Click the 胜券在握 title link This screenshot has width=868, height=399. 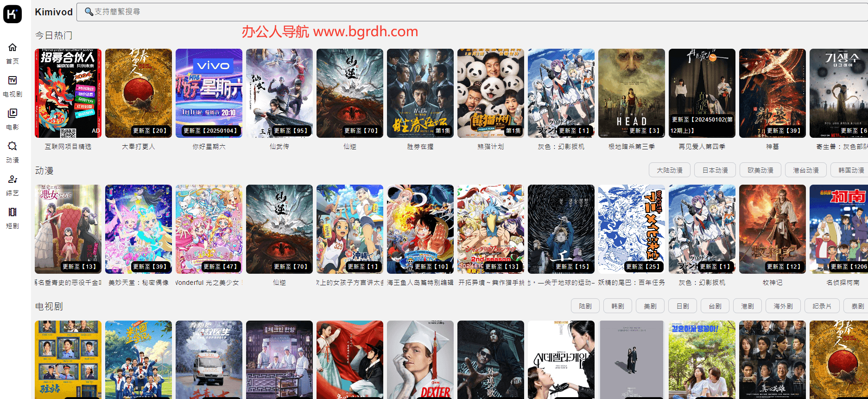tap(420, 147)
